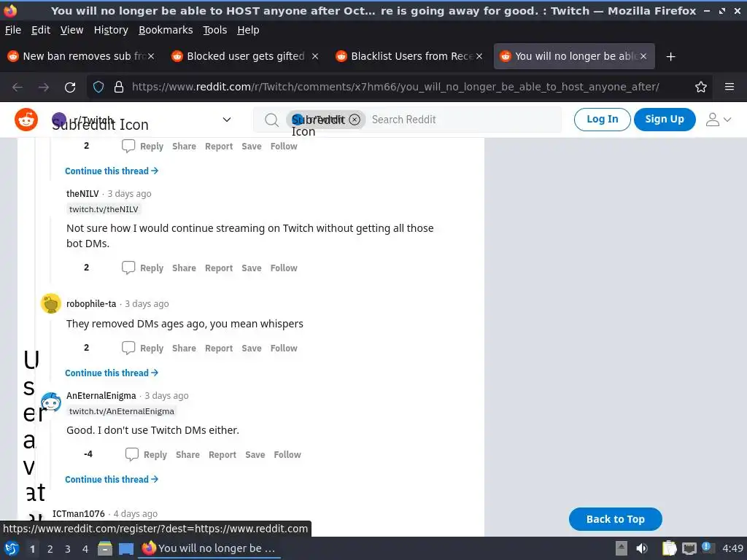The height and width of the screenshot is (560, 747).
Task: Open the taskbar start menu icon
Action: coord(12,548)
